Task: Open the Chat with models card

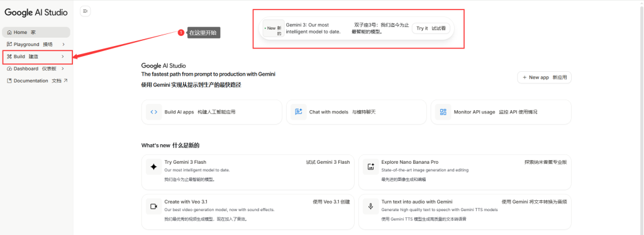Action: tap(356, 112)
